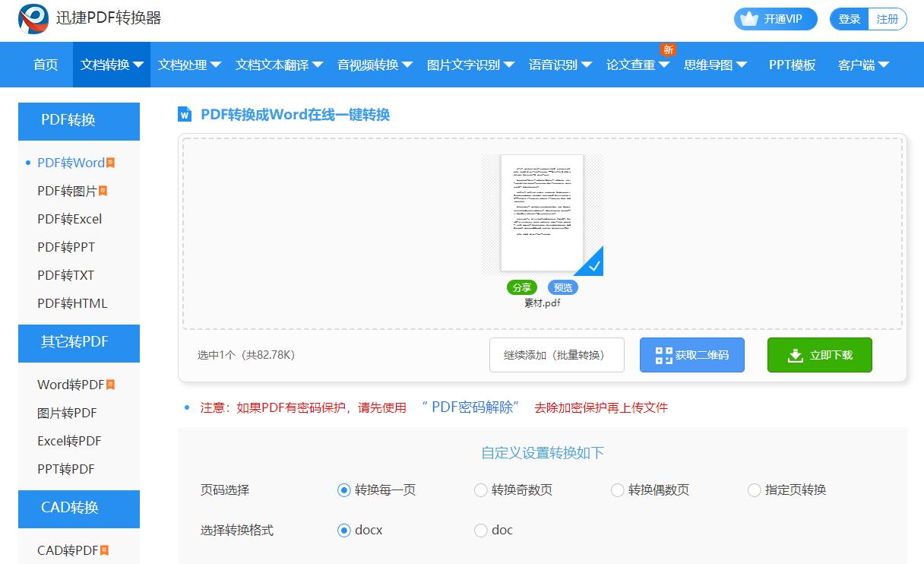Screen dimensions: 924x564
Task: Select the 转换奇数页 radio option
Action: pyautogui.click(x=481, y=490)
